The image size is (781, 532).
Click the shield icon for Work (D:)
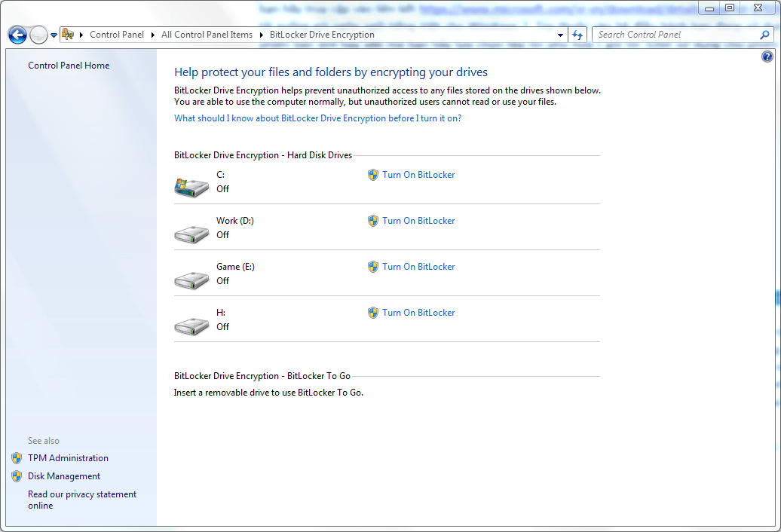373,221
